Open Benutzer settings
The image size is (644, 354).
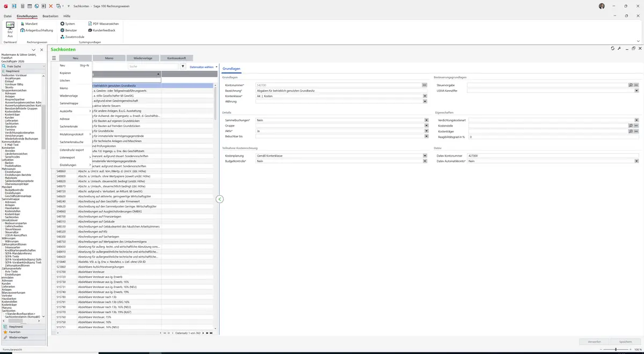point(69,30)
